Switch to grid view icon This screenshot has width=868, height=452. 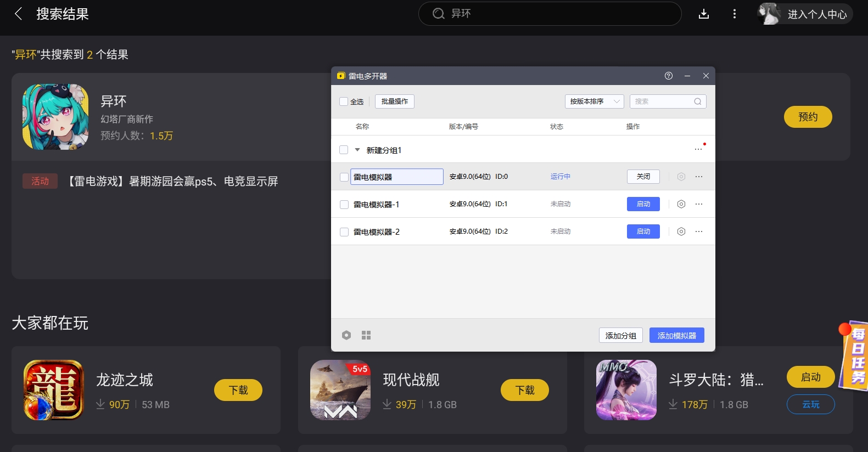366,335
